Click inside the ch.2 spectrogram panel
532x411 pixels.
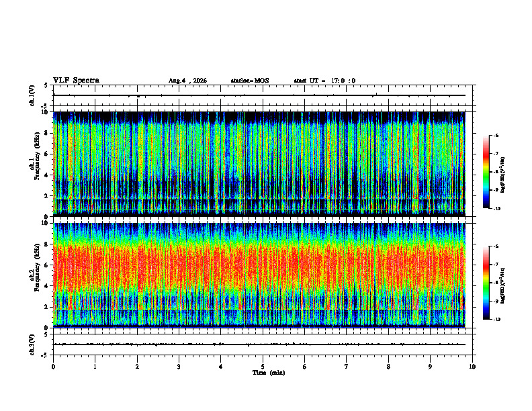point(259,275)
